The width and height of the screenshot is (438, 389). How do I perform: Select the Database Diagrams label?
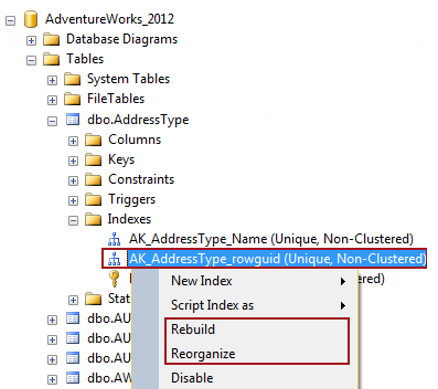(x=122, y=39)
